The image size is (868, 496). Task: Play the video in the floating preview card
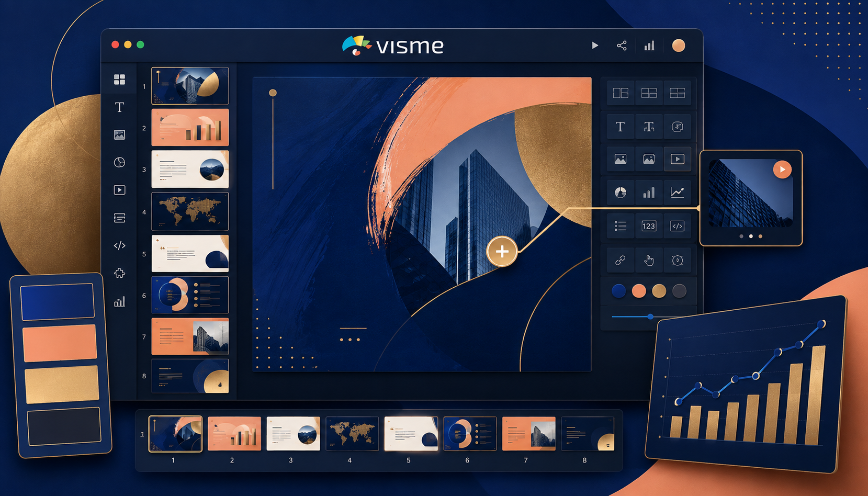click(782, 170)
